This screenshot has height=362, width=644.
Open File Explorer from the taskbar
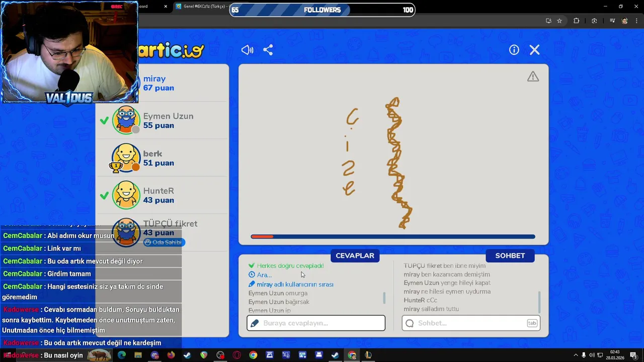tap(138, 355)
